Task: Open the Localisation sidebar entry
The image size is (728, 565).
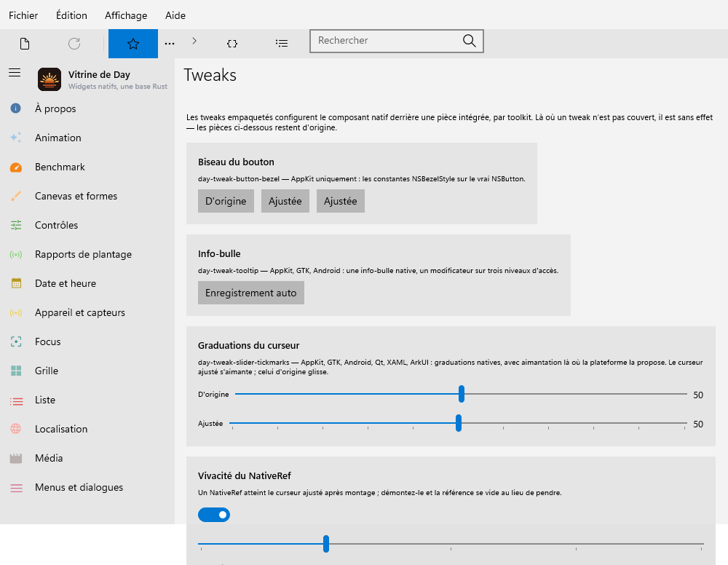Action: 87,429
